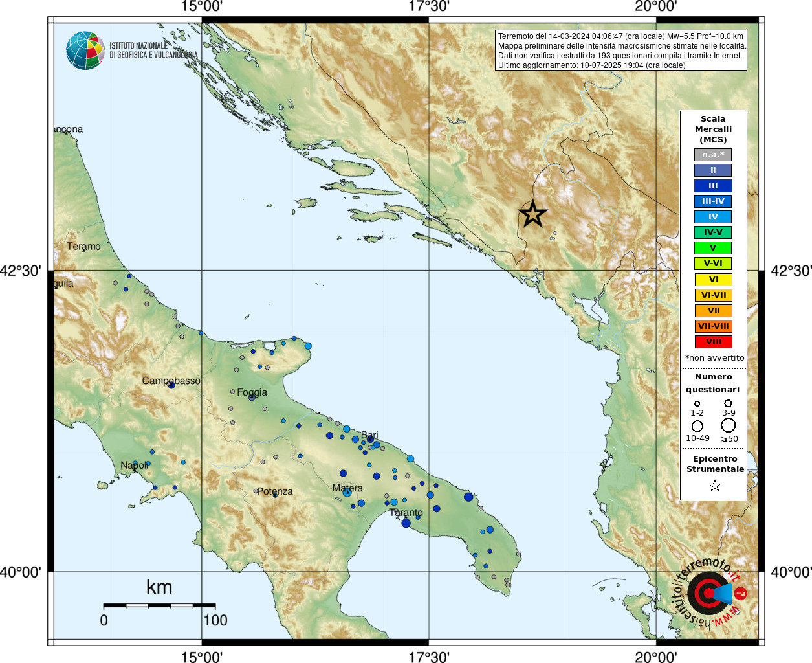812x663 pixels.
Task: Click the 'Ultimo aggiornamento' line in header
Action: [x=591, y=65]
